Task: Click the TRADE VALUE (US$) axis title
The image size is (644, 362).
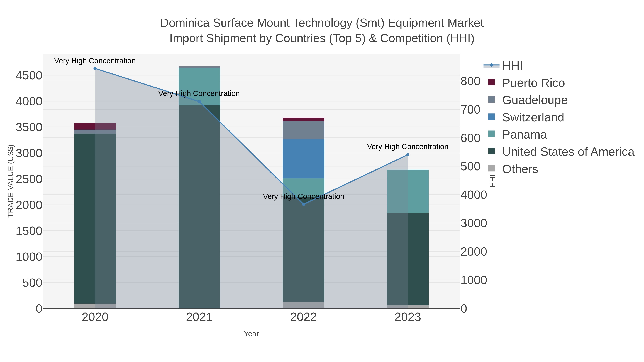Action: pyautogui.click(x=11, y=181)
